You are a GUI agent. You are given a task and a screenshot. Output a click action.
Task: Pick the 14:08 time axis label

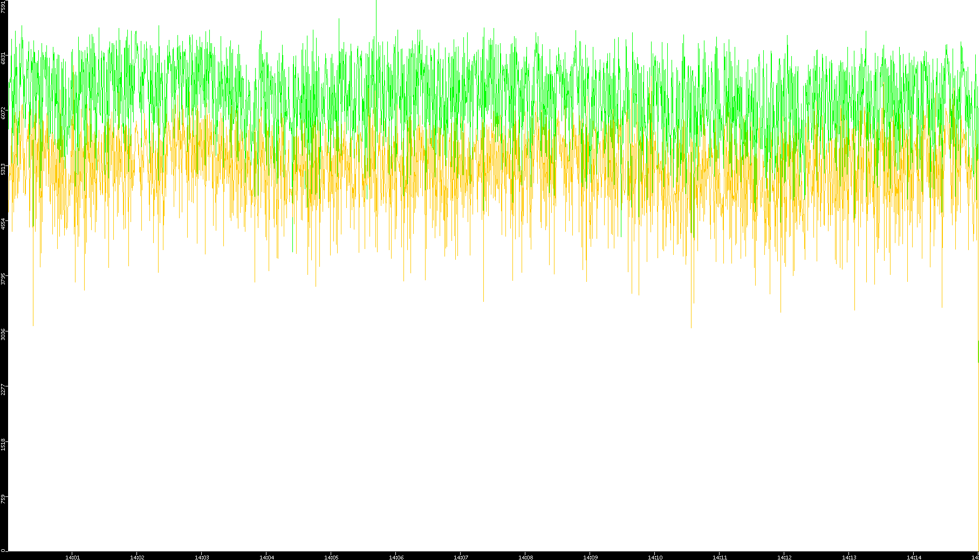point(525,557)
